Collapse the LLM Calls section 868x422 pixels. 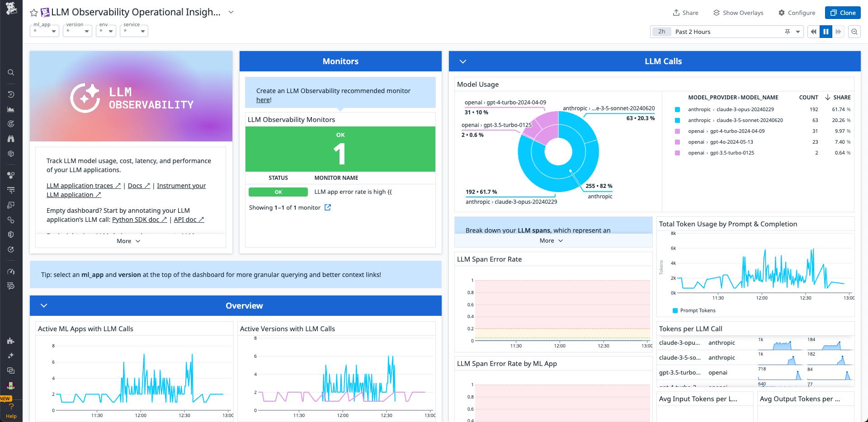coord(462,61)
